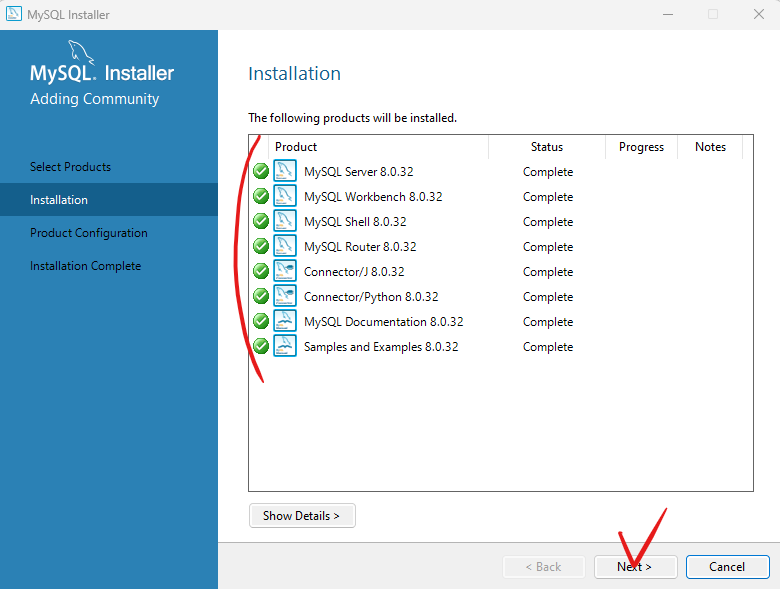
Task: Open the Installation Complete step
Action: click(86, 266)
